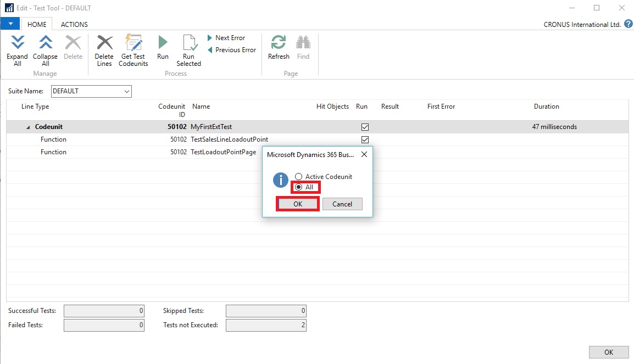Open the help question mark icon
634x364 pixels.
(628, 24)
